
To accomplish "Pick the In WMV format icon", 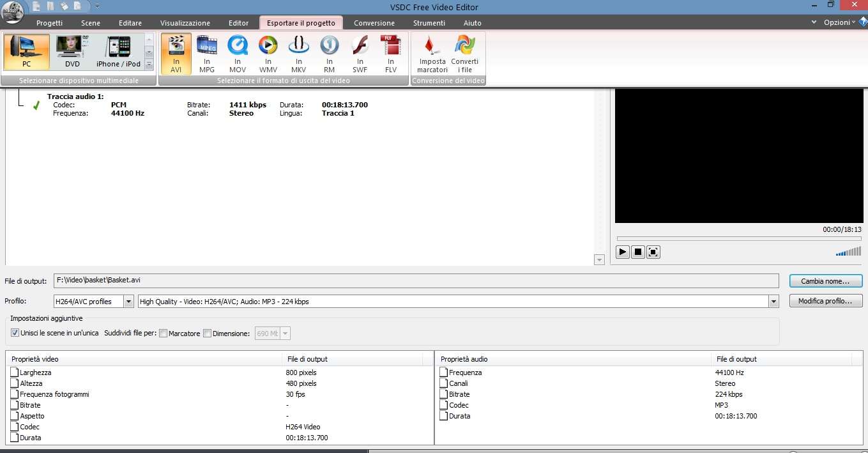I will point(268,54).
